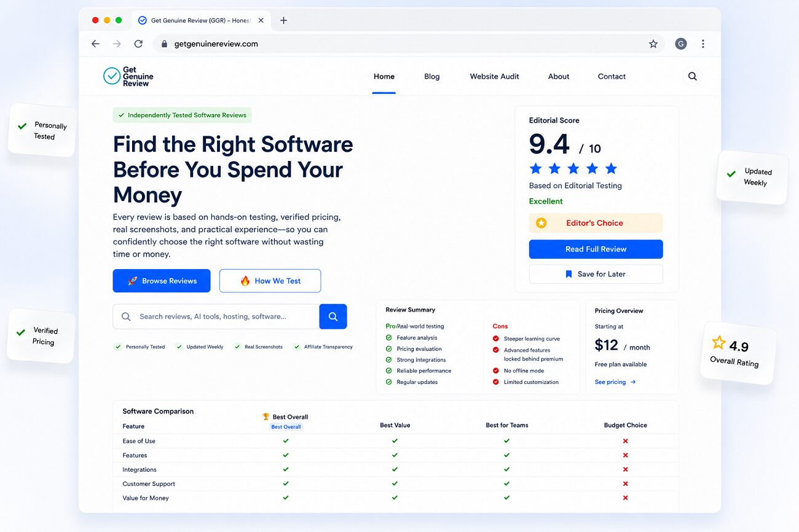Click the Independently Tested Software Reviews badge

pyautogui.click(x=182, y=115)
